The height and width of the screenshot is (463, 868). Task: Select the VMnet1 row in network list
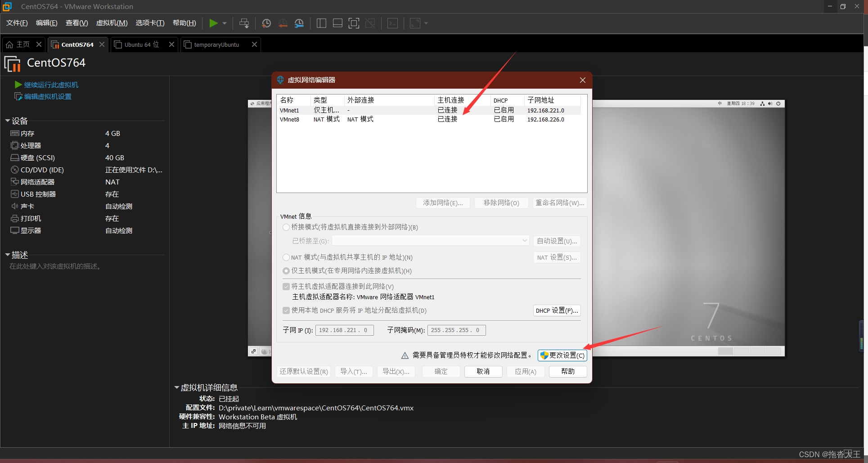coord(429,110)
